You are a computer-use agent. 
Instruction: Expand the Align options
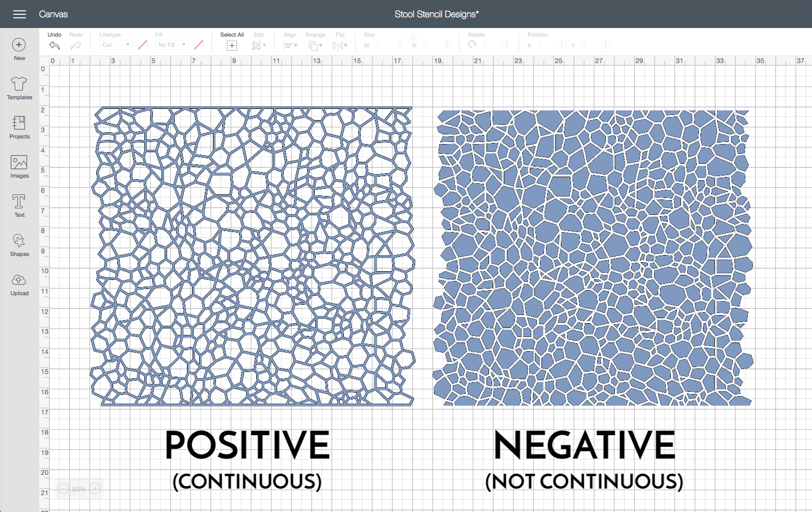(x=290, y=45)
